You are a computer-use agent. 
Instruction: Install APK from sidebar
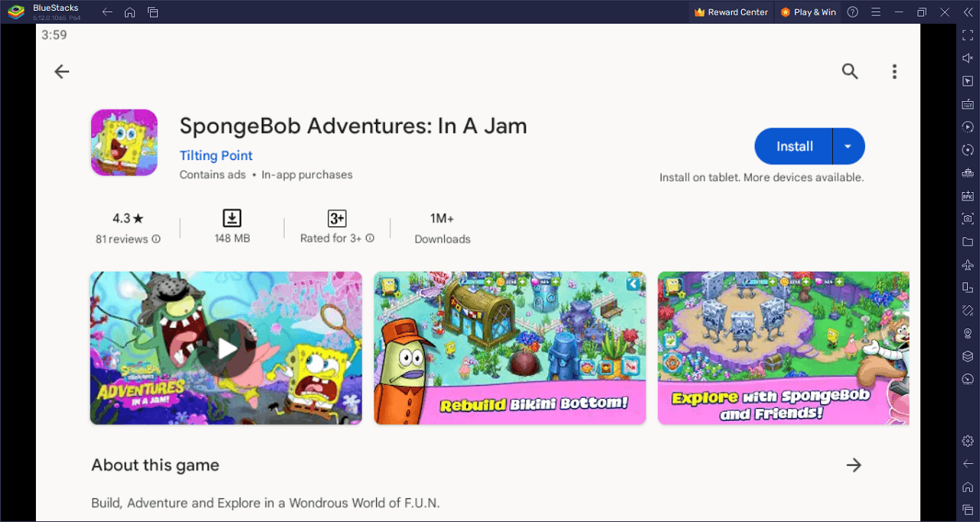[968, 196]
